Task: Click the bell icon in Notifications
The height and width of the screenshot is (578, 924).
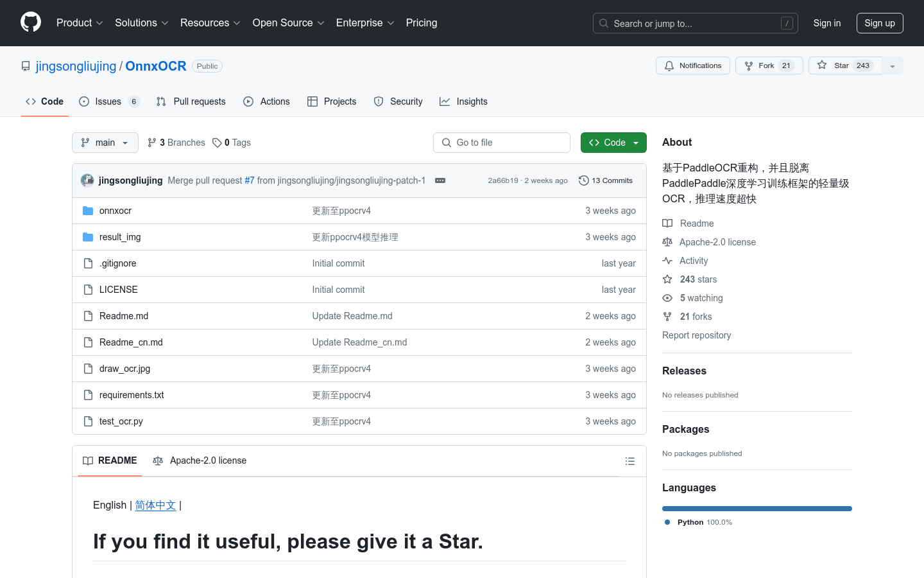Action: [669, 66]
